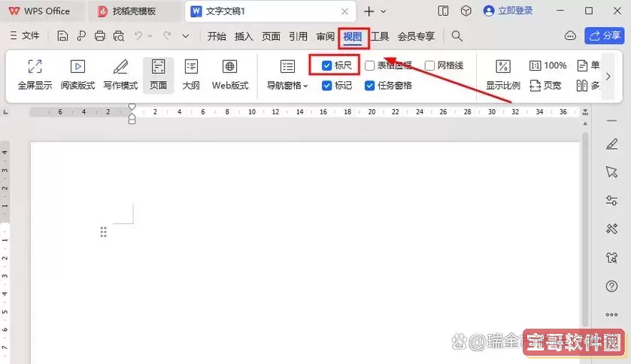Expand the quick access toolbar dropdown

coord(186,36)
